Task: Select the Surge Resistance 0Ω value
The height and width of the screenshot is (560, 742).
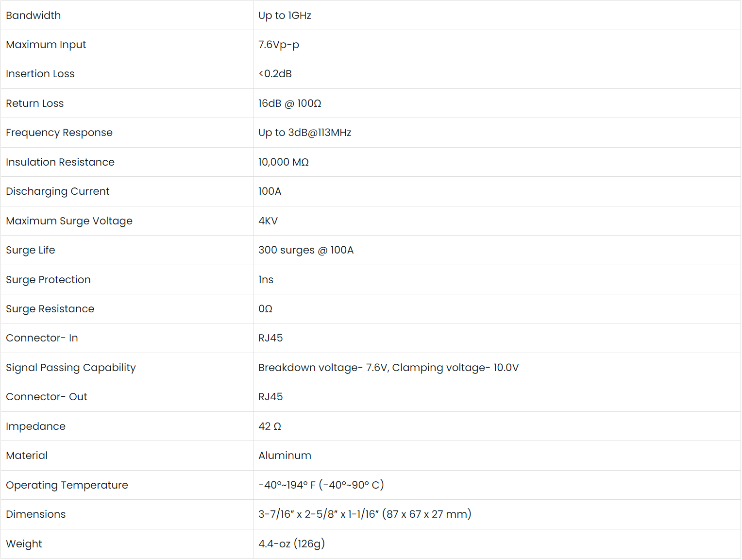Action: pyautogui.click(x=265, y=309)
